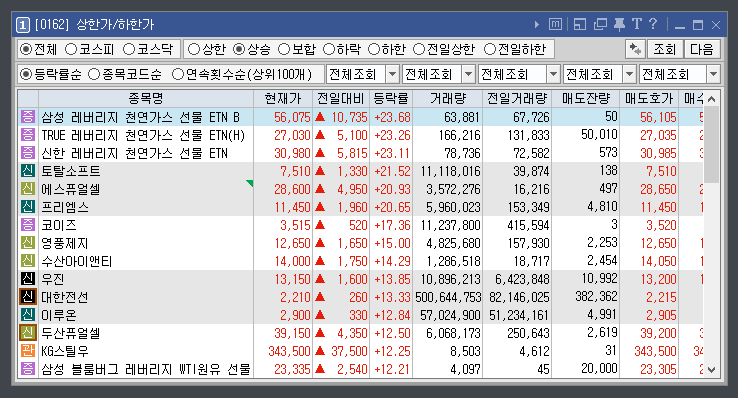This screenshot has width=738, height=398.
Task: Open the first 전체조회 dropdown
Action: (393, 74)
